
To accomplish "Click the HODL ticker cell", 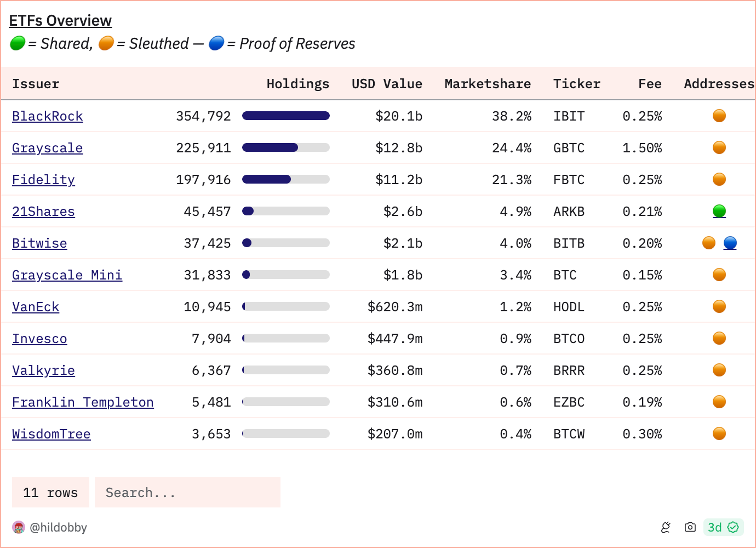I will click(569, 307).
